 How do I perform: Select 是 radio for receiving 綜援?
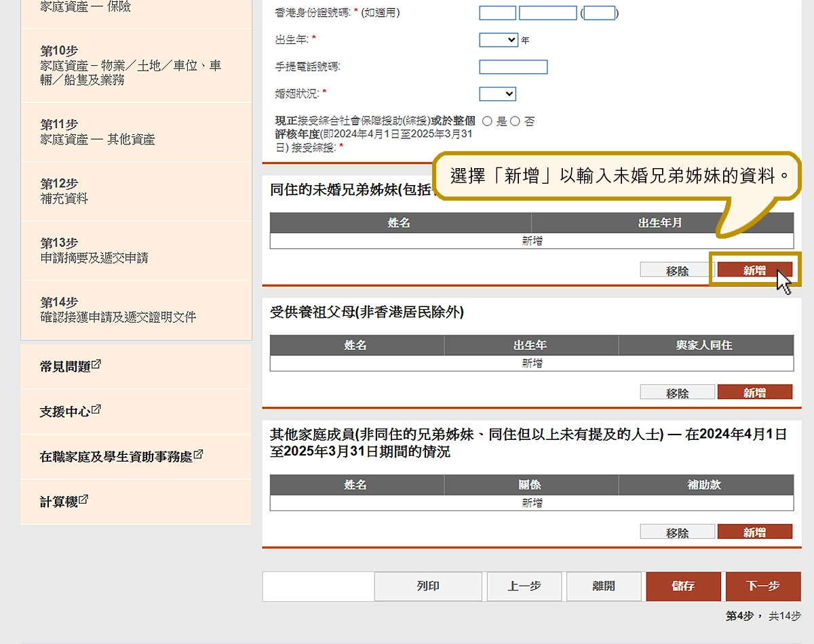point(487,121)
